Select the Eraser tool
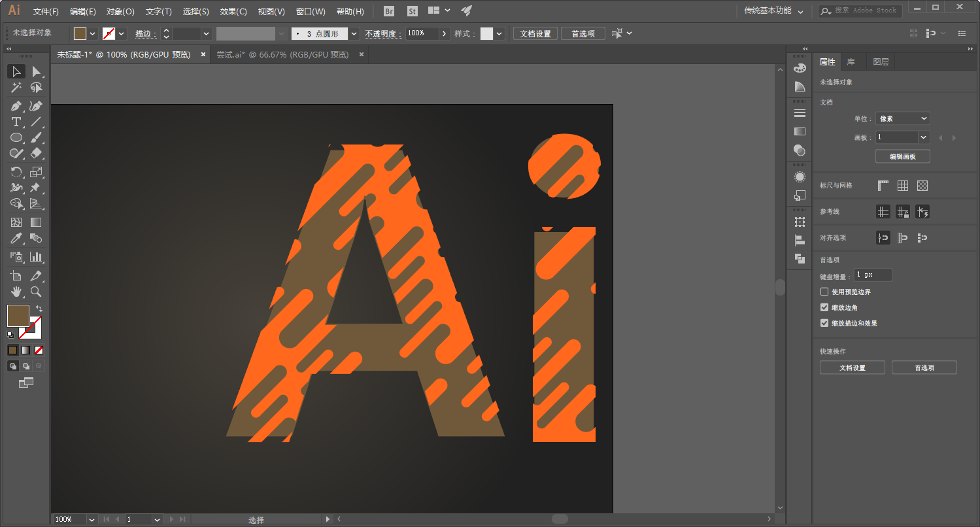Screen dimensions: 980x527 click(x=36, y=153)
